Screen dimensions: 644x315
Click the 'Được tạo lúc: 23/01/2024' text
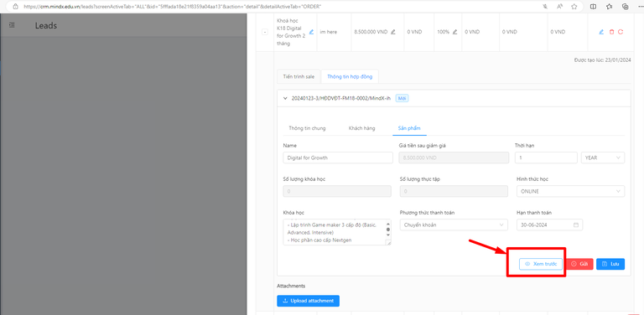pyautogui.click(x=603, y=59)
